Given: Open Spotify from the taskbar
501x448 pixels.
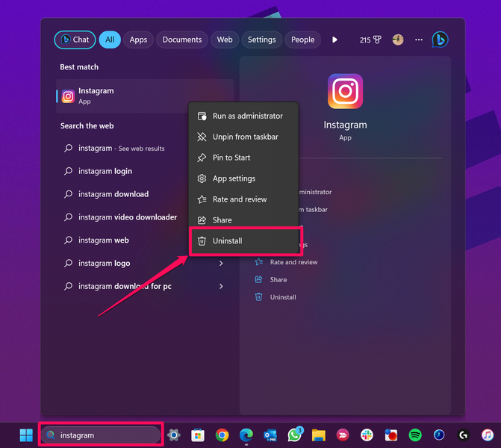Looking at the screenshot, I should click(x=415, y=435).
